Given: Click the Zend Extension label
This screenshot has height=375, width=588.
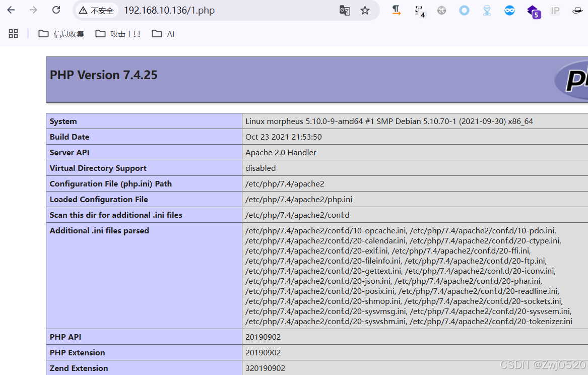Looking at the screenshot, I should [x=79, y=368].
